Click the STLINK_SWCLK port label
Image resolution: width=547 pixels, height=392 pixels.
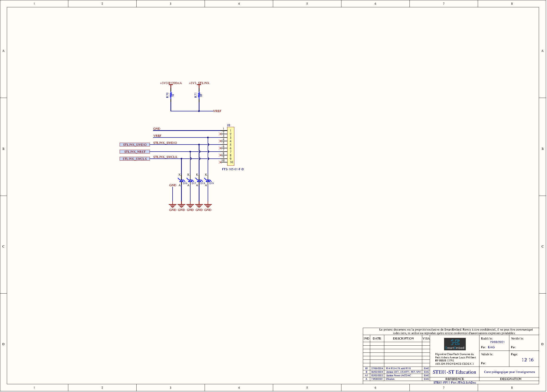pos(135,159)
